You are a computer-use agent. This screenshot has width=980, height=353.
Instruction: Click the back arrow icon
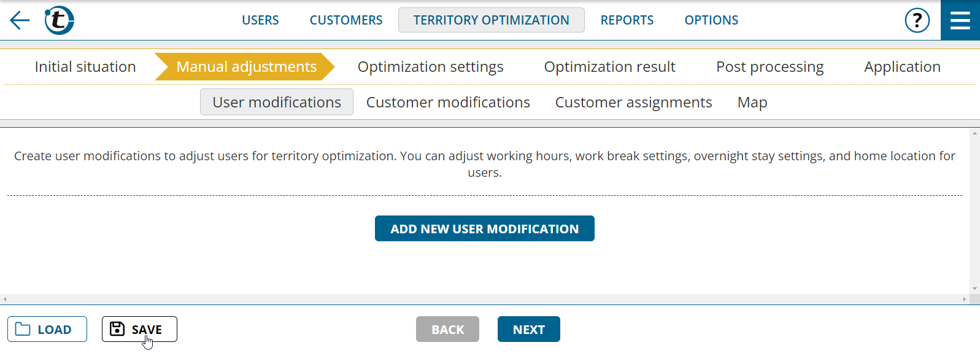pyautogui.click(x=20, y=20)
